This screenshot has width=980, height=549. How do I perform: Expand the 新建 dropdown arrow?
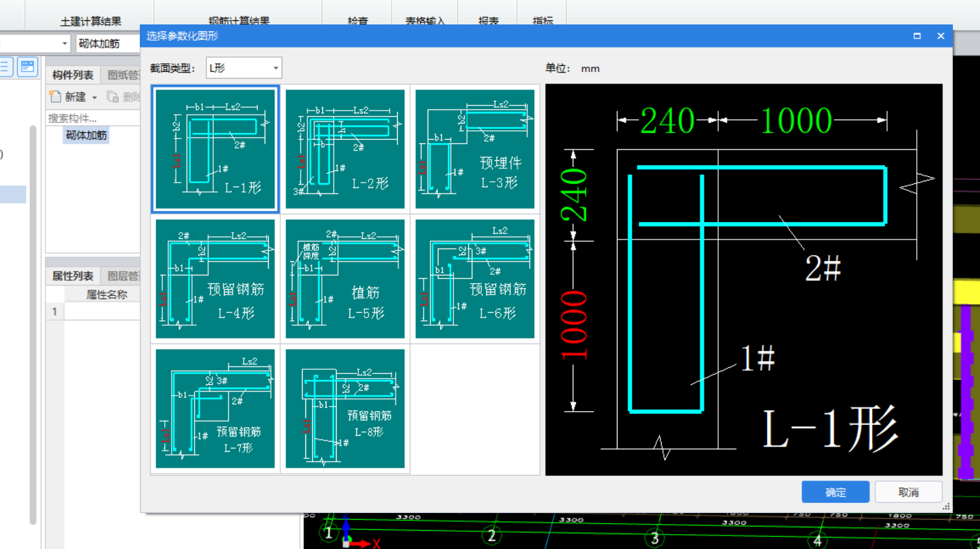[x=94, y=98]
